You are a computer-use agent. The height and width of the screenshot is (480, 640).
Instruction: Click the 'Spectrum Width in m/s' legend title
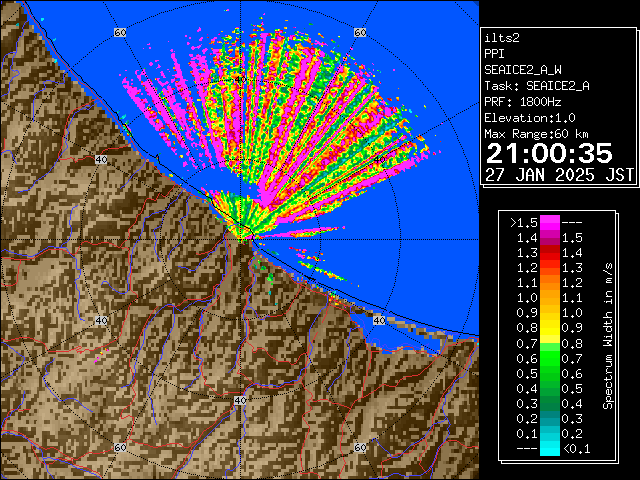tap(608, 336)
